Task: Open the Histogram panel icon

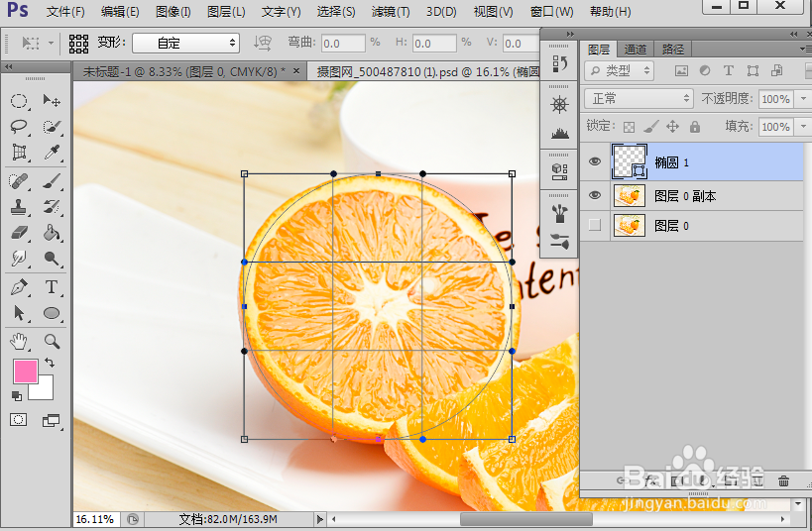Action: 559,134
